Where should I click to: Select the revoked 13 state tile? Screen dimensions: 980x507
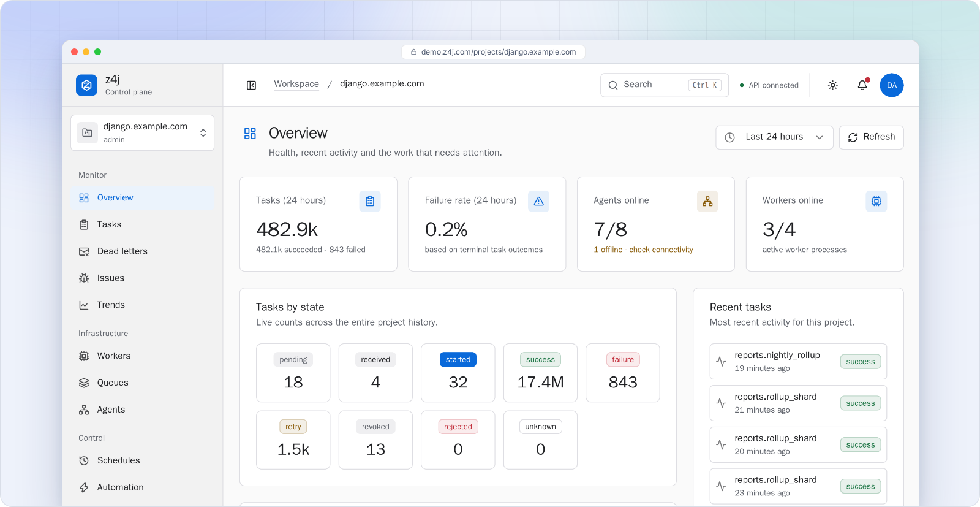[x=375, y=440]
